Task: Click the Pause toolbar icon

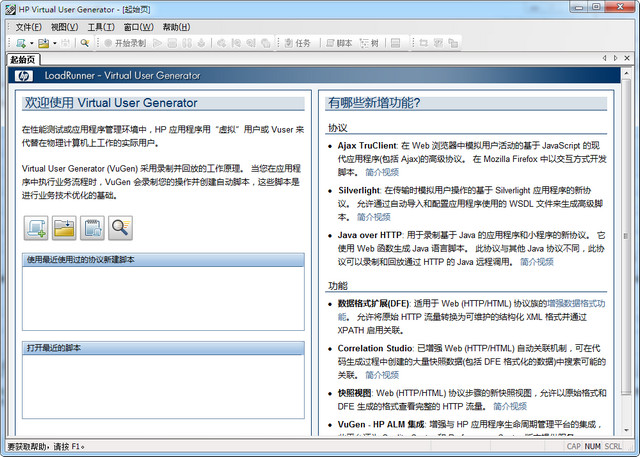Action: coord(187,43)
